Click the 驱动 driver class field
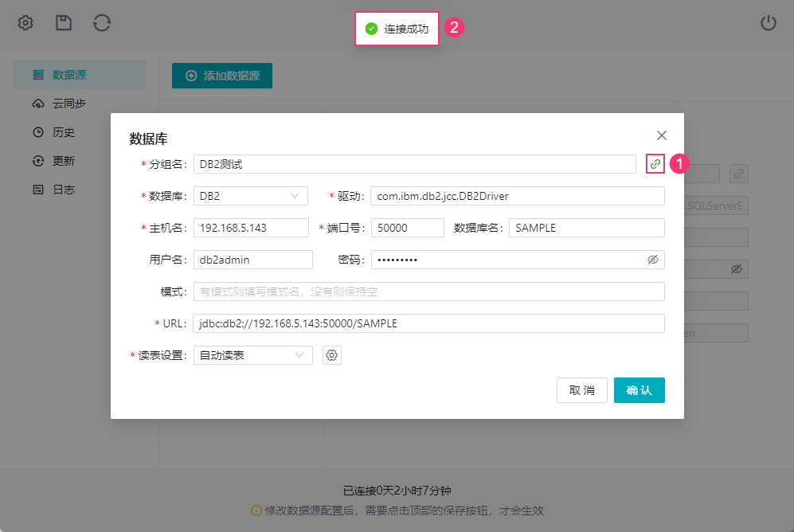Screen dimensions: 794x532 point(518,196)
